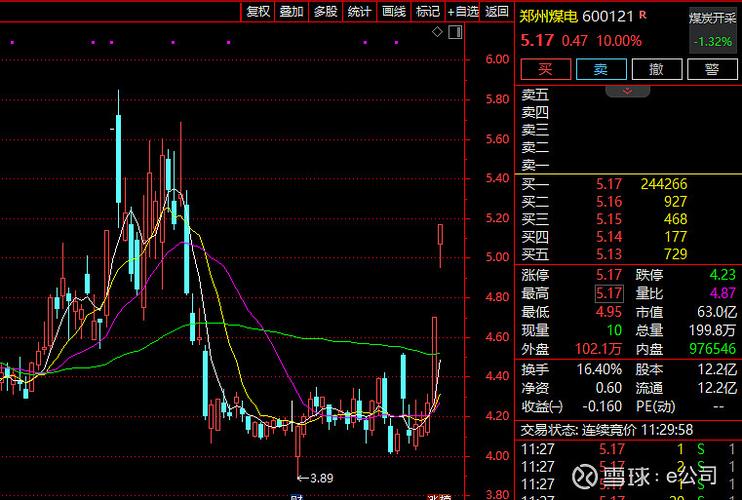Click the 净资 value 0.60

609,388
